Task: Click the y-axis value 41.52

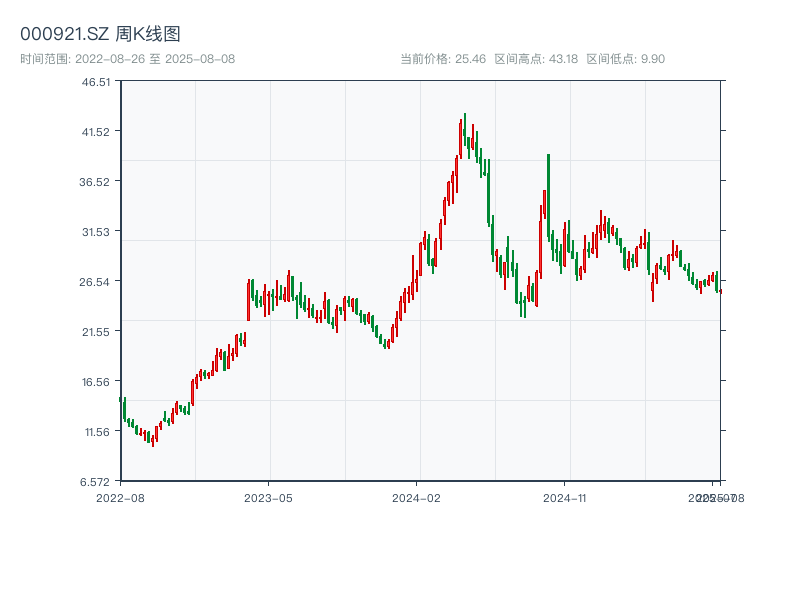Action: [96, 132]
